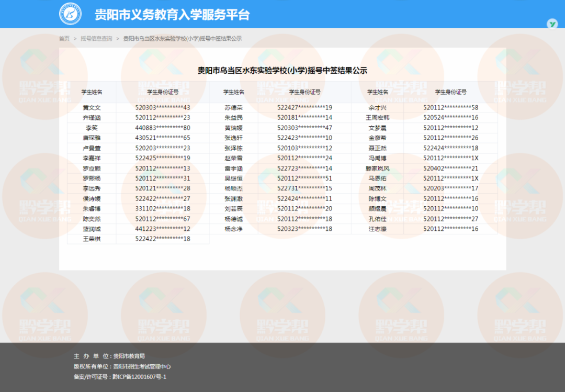This screenshot has width=565, height=392.
Task: Select student name 苏德荣
Action: [x=233, y=107]
